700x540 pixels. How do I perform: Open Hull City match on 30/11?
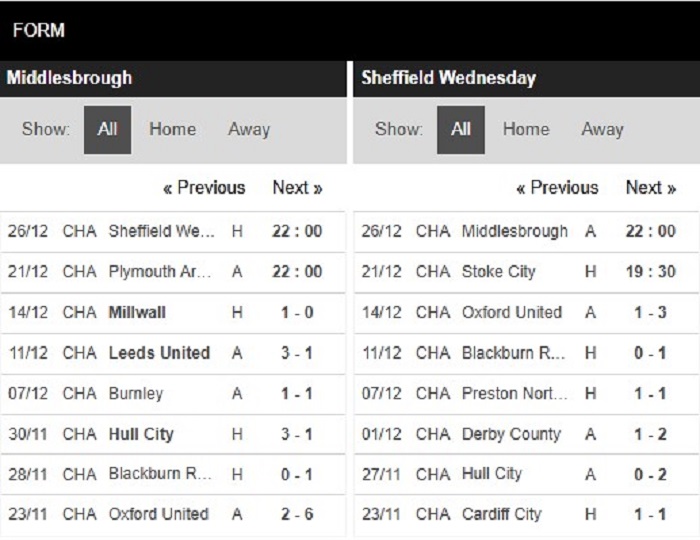(x=173, y=434)
